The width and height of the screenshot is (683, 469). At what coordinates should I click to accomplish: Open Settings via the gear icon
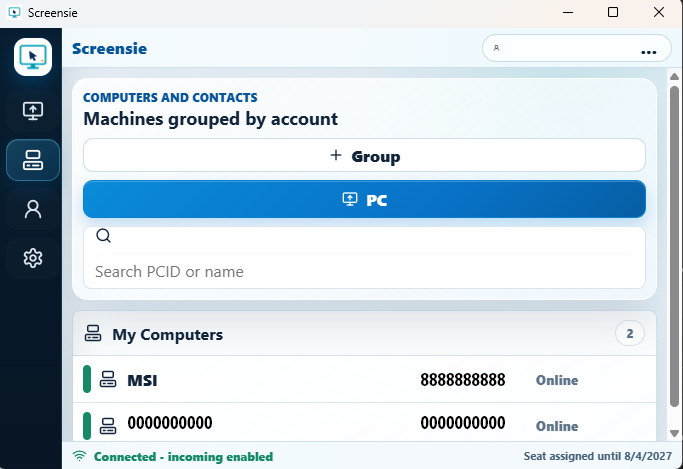[x=33, y=258]
